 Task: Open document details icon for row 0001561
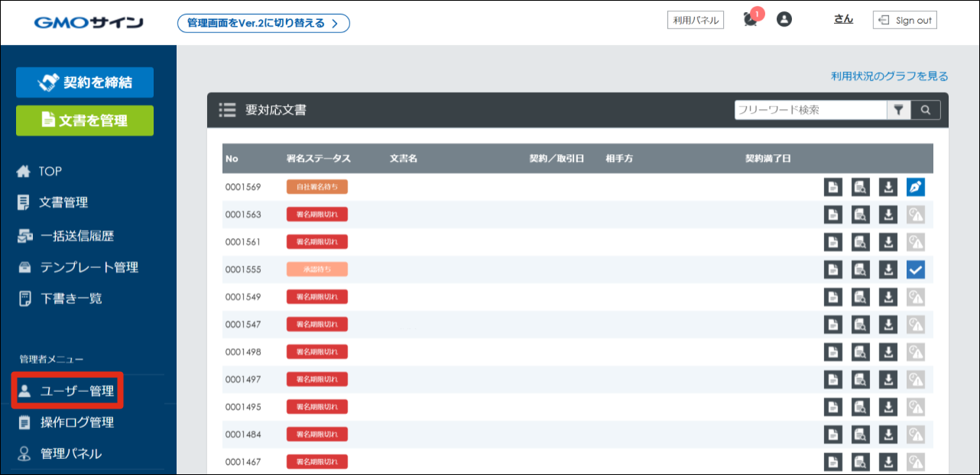pos(832,242)
